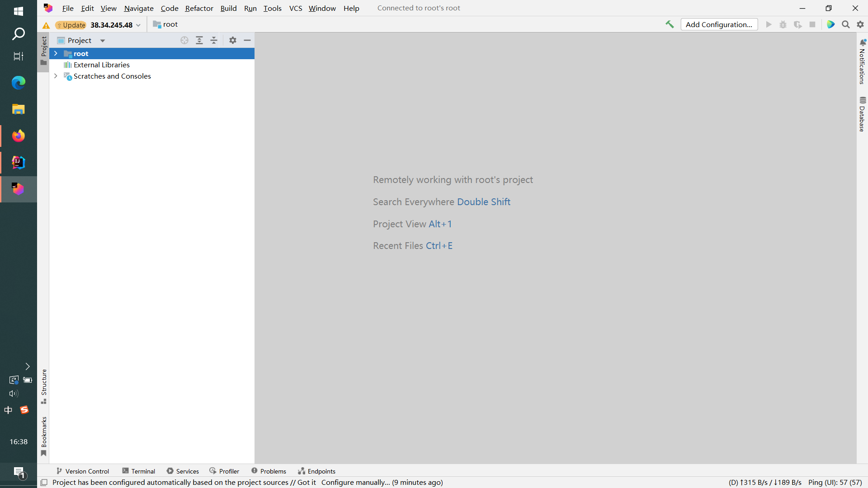The height and width of the screenshot is (488, 868).
Task: Open the Terminal tool window
Action: pyautogui.click(x=142, y=471)
